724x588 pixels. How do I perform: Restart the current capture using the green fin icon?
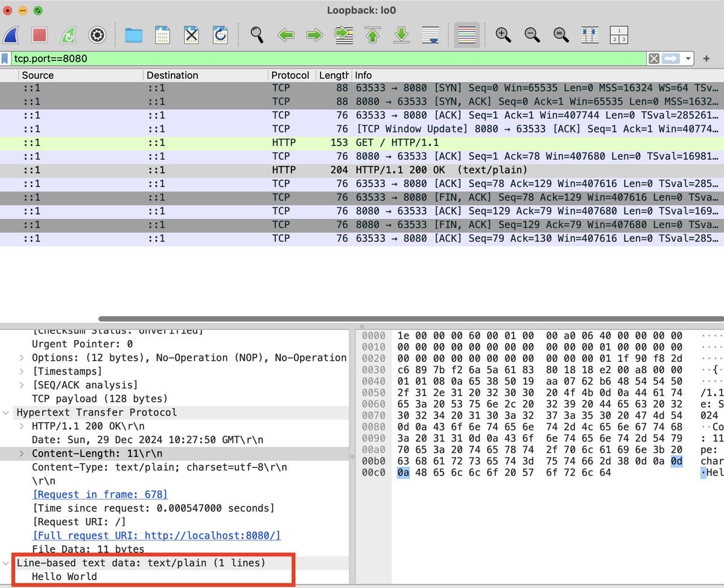(69, 35)
